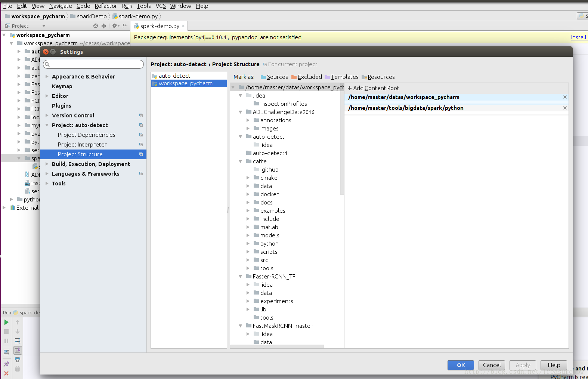The width and height of the screenshot is (588, 379).
Task: Expand the annotations folder
Action: 248,120
